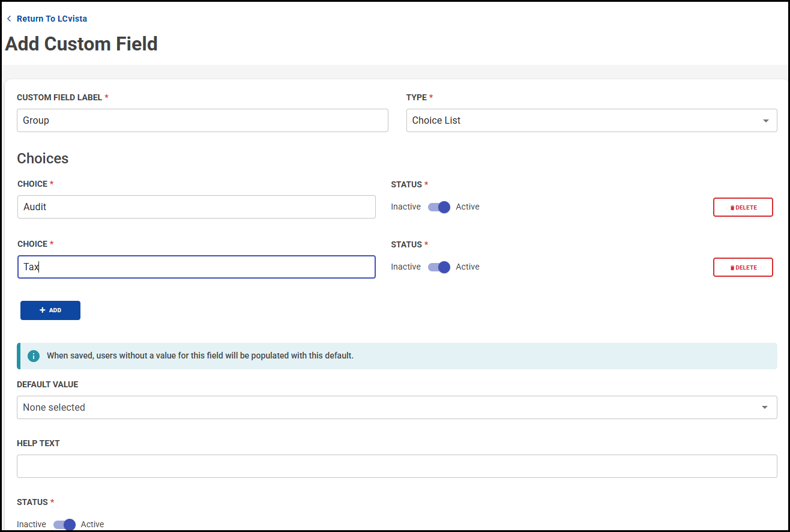Screen dimensions: 790x532
Task: Delete the Audit choice
Action: tap(743, 207)
